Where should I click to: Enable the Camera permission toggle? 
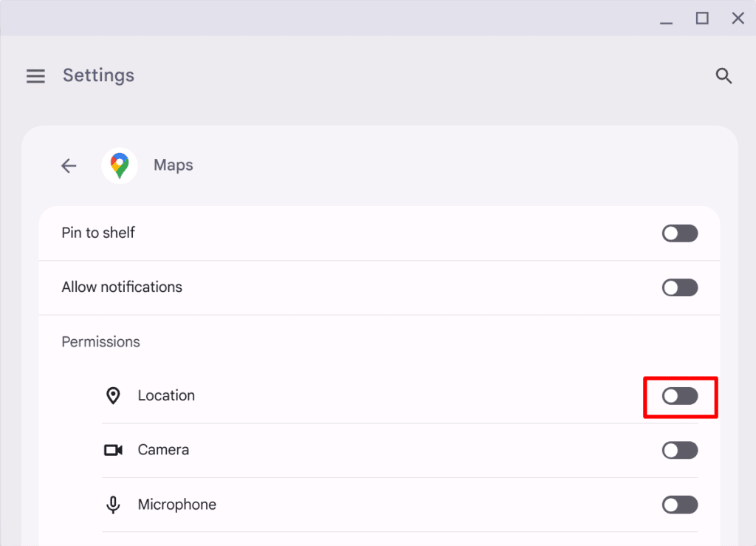(680, 451)
